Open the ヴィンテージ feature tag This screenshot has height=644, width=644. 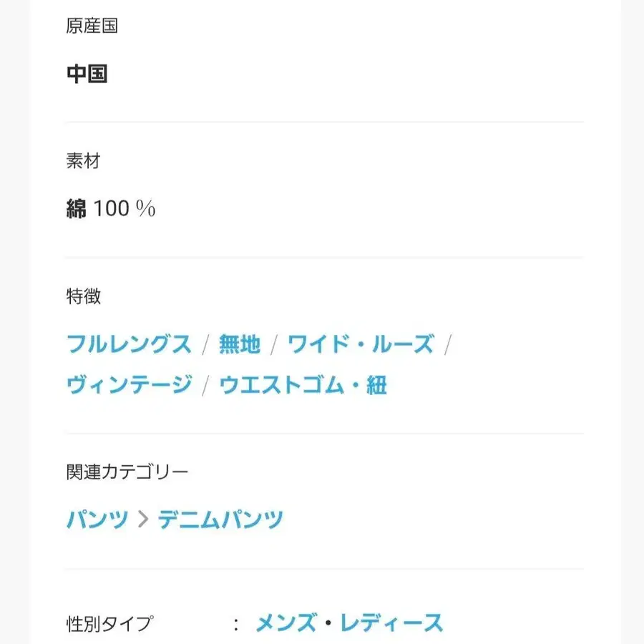129,385
